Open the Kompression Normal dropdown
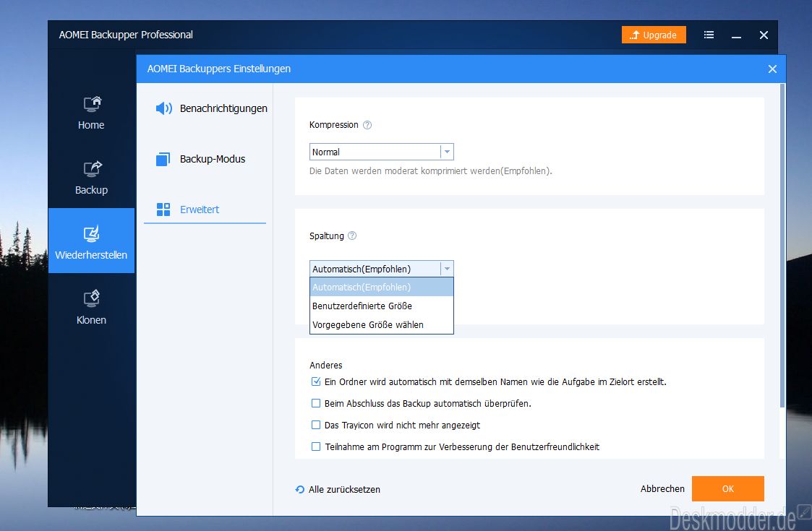This screenshot has width=812, height=531. point(382,152)
